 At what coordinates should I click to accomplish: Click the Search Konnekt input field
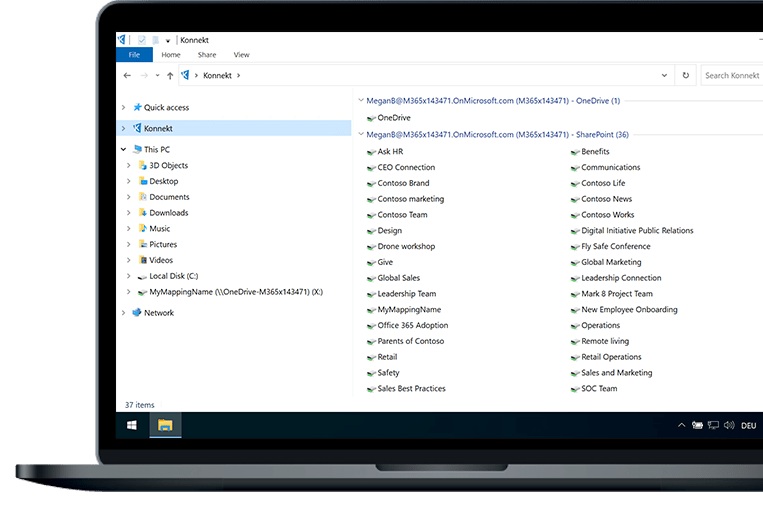coord(731,75)
